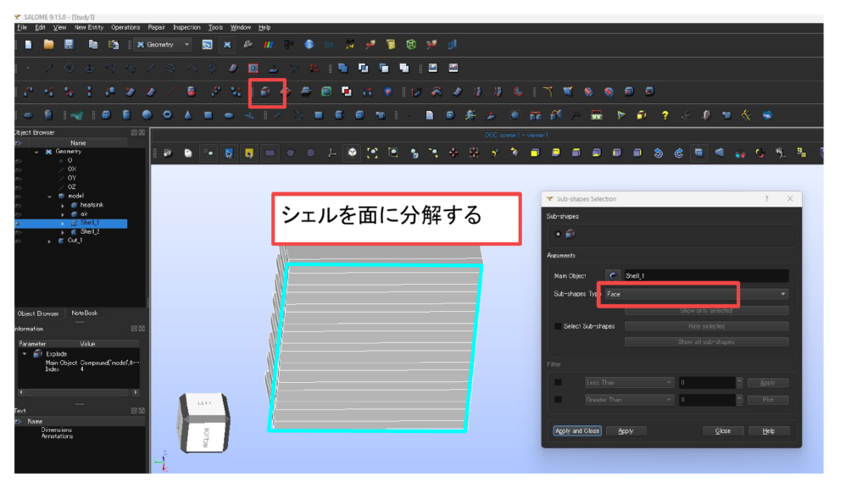868x488 pixels.
Task: Click the rotate view counterclockwise icon
Action: point(658,153)
